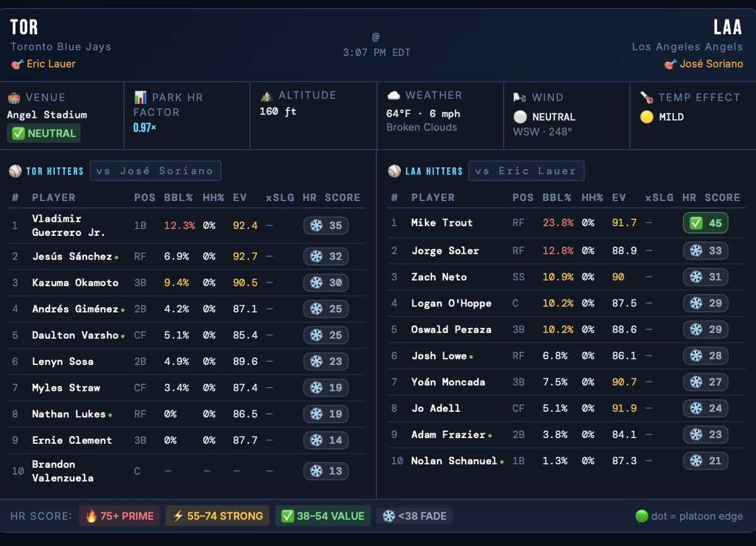Sort LAA table by xSLG column header
The image size is (756, 546).
pos(659,197)
